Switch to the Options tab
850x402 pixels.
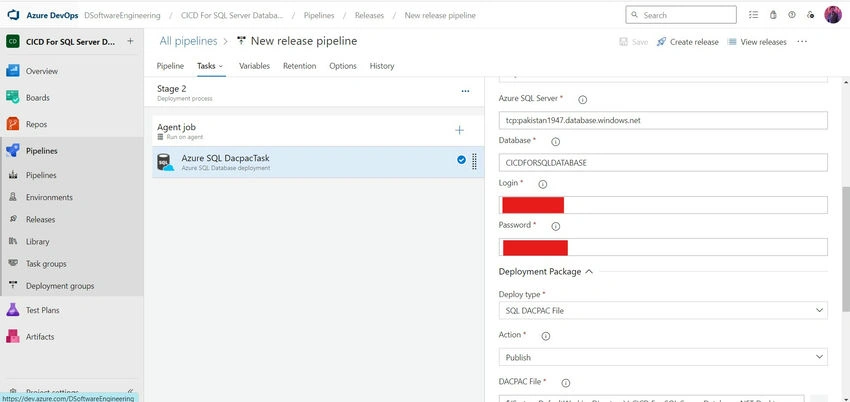343,66
